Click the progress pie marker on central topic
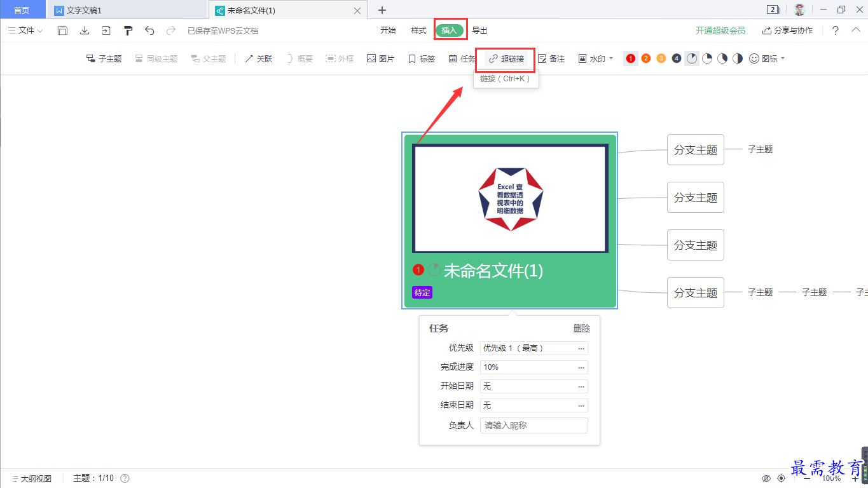Screen dimensions: 868x488 tap(434, 270)
